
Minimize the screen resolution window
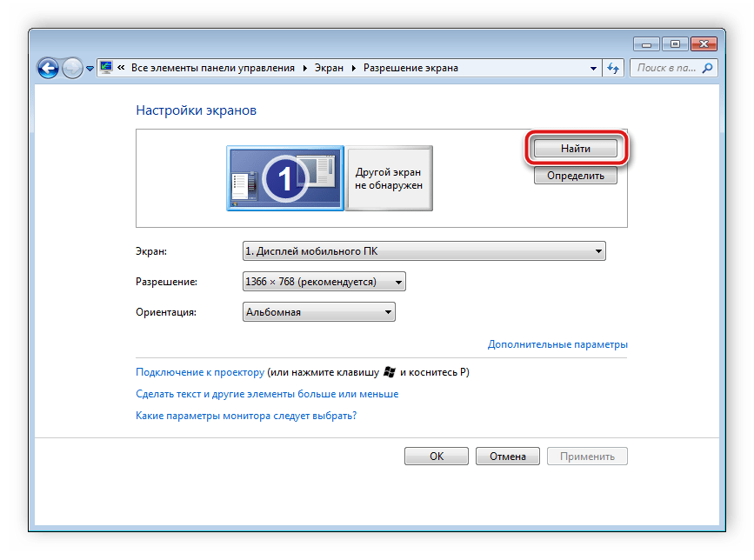coord(647,44)
